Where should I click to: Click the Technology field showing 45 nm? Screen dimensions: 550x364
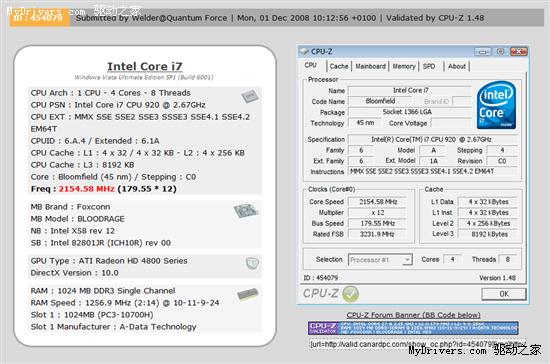coord(364,123)
